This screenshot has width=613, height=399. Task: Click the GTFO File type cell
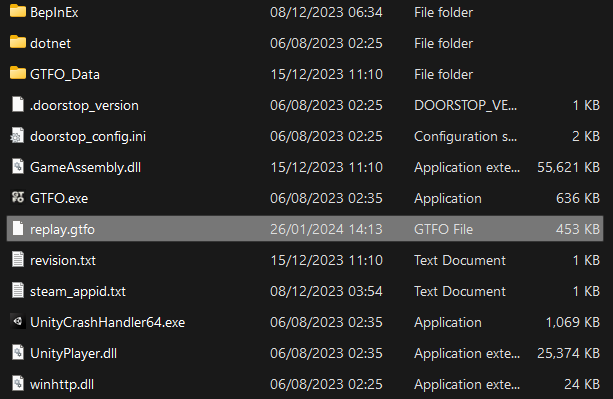(x=443, y=229)
